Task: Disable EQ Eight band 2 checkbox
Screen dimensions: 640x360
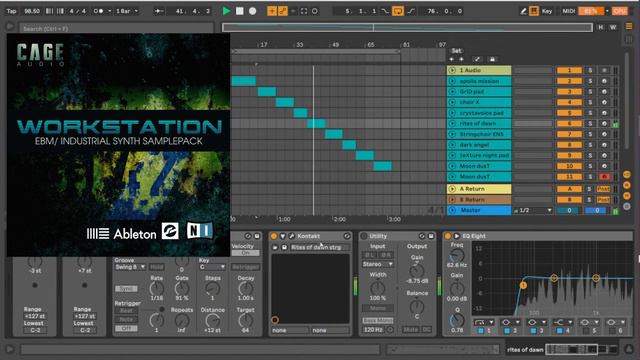Action: pyautogui.click(x=507, y=331)
